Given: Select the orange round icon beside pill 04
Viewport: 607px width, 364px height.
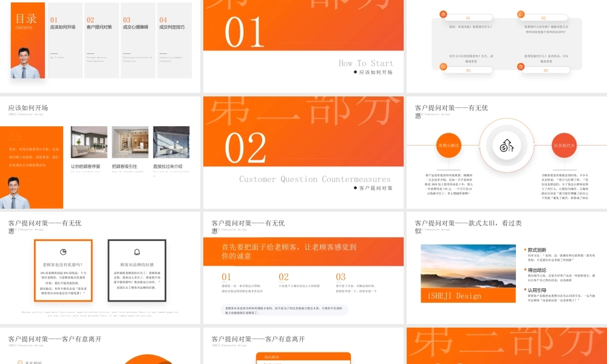Looking at the screenshot, I should point(521,67).
